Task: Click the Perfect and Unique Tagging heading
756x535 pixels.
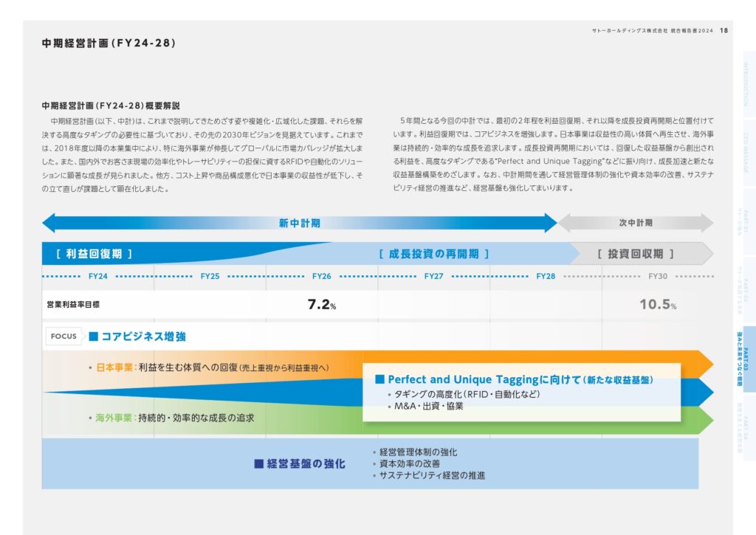Action: pos(514,380)
